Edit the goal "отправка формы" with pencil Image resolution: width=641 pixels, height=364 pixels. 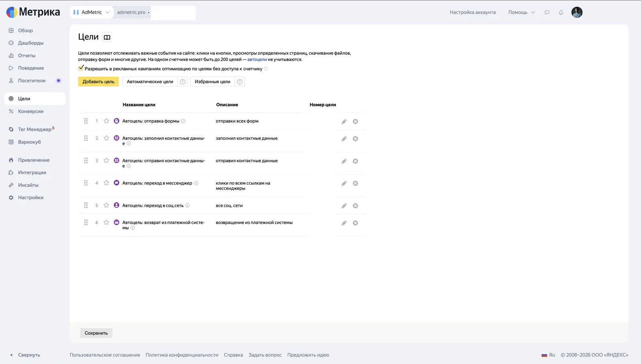[344, 121]
